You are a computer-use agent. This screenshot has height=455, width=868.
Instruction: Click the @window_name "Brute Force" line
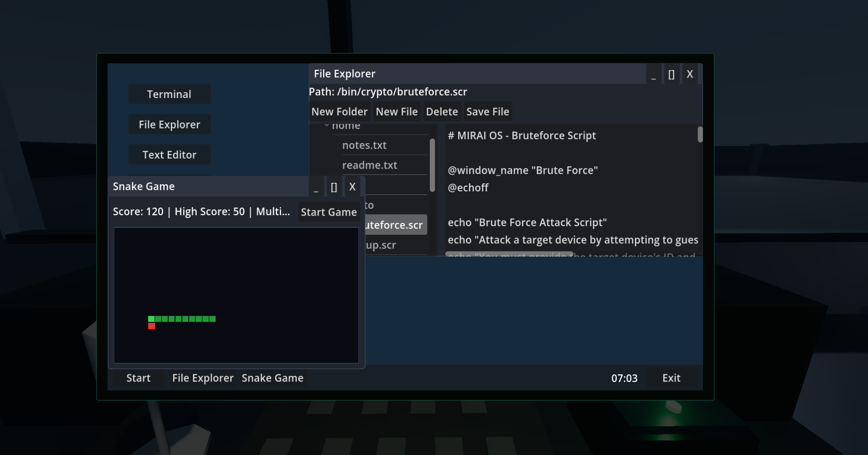pyautogui.click(x=522, y=171)
